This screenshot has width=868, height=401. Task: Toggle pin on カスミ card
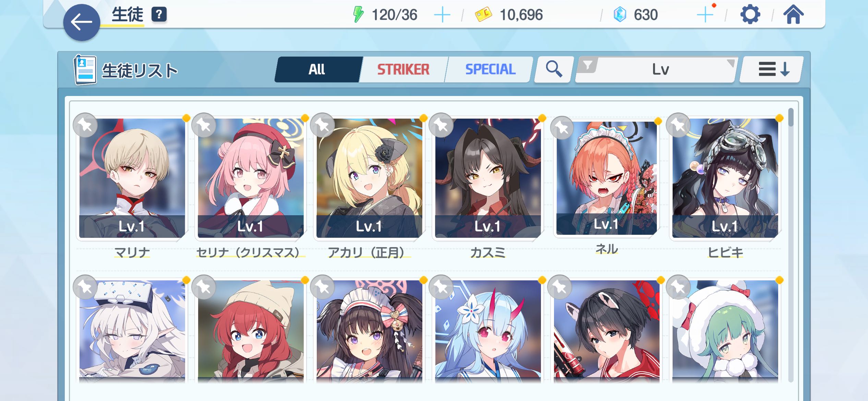441,125
